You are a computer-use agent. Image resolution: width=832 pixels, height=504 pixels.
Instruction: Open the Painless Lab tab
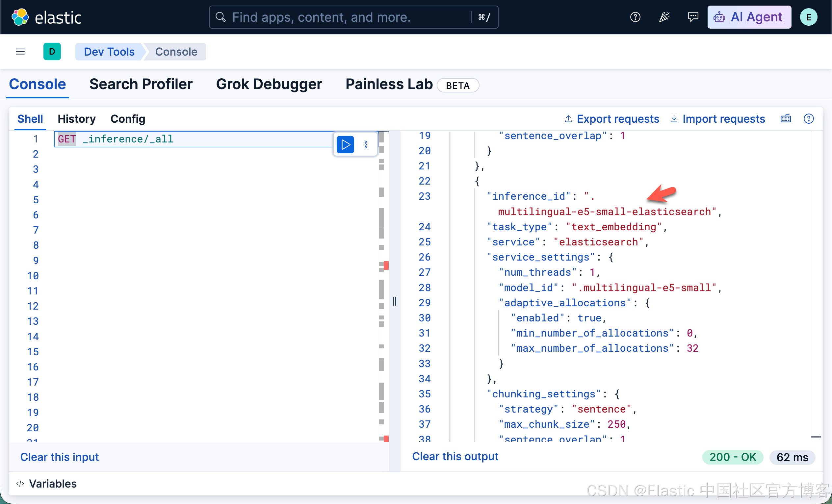coord(389,85)
